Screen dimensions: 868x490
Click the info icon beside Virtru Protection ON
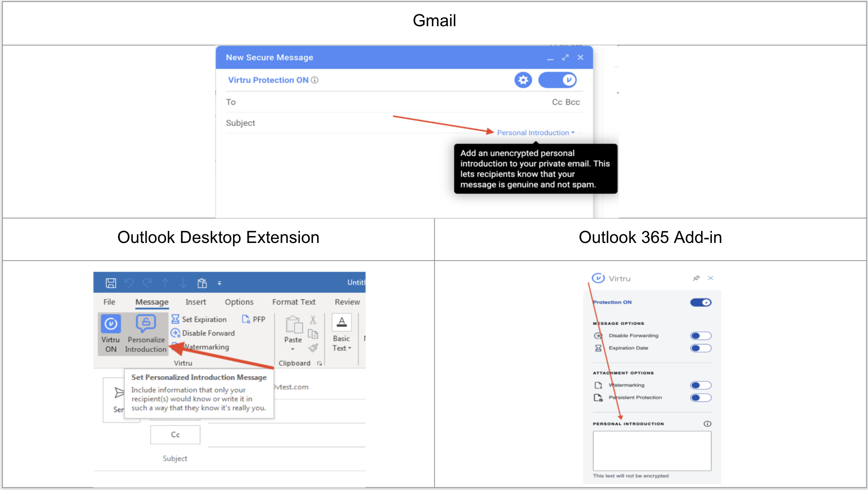[x=315, y=80]
